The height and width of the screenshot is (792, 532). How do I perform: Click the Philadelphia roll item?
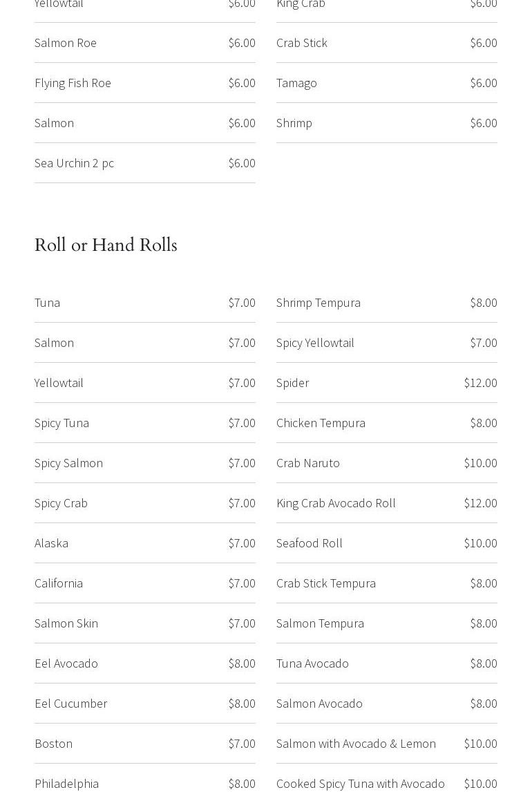click(66, 784)
